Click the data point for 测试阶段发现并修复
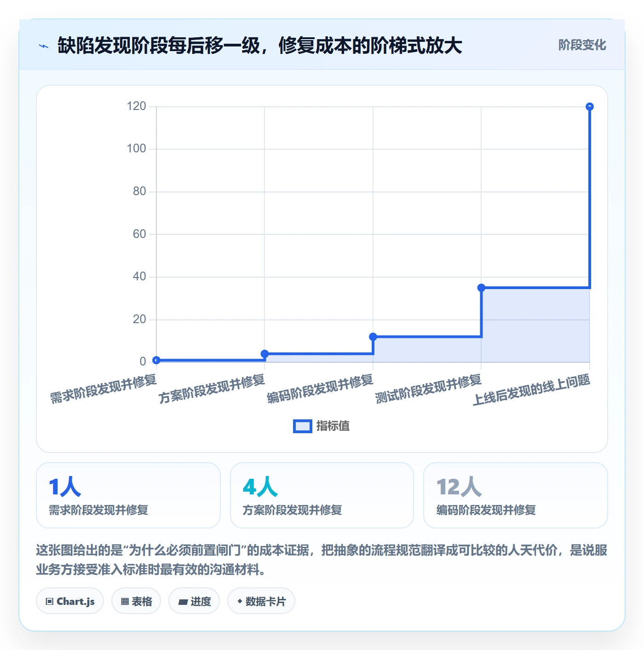Image resolution: width=644 pixels, height=650 pixels. pos(481,288)
